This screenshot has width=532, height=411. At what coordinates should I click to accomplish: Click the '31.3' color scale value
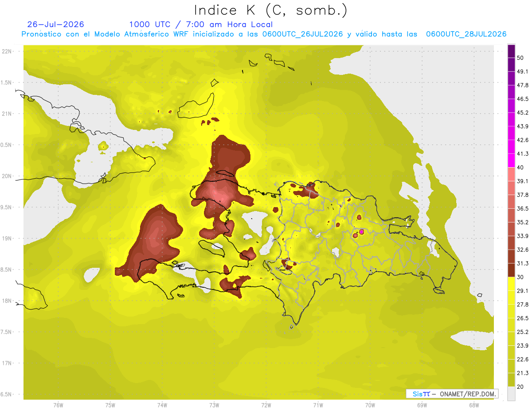pos(523,263)
